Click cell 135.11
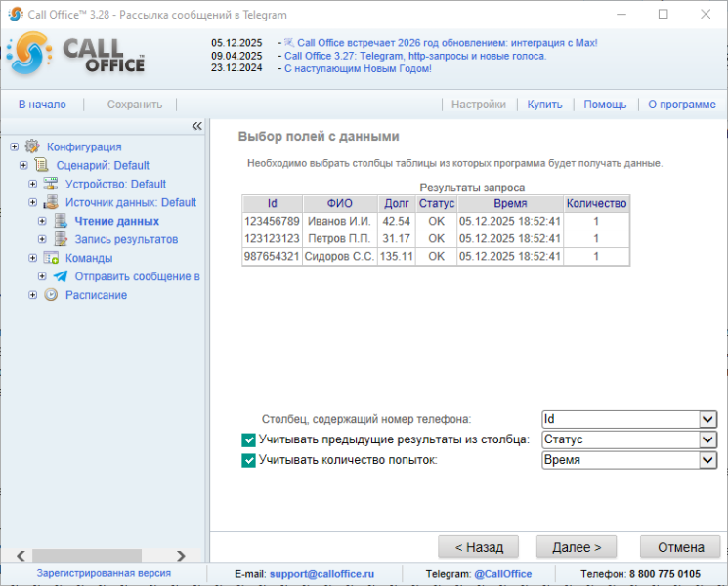The width and height of the screenshot is (728, 586). click(x=397, y=256)
